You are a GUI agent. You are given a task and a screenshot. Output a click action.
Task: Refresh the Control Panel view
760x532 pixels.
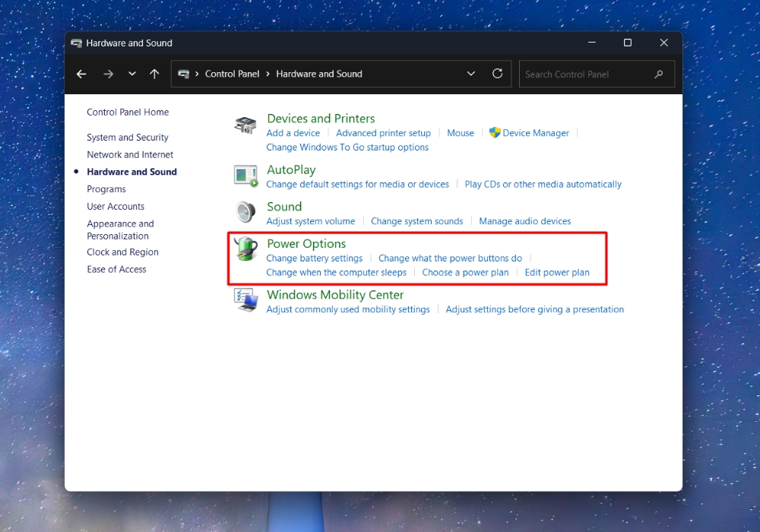(497, 74)
